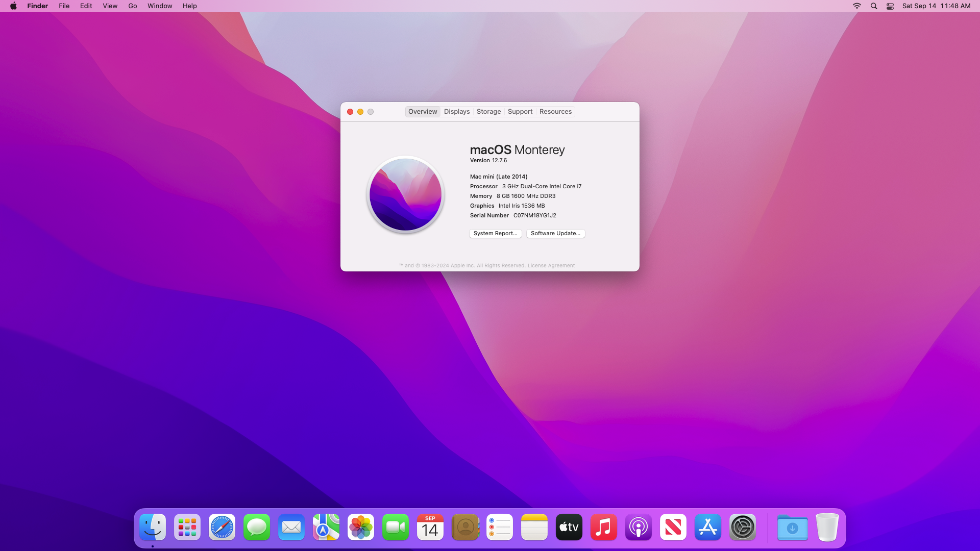The image size is (980, 551).
Task: Switch to the Displays tab
Action: [457, 112]
